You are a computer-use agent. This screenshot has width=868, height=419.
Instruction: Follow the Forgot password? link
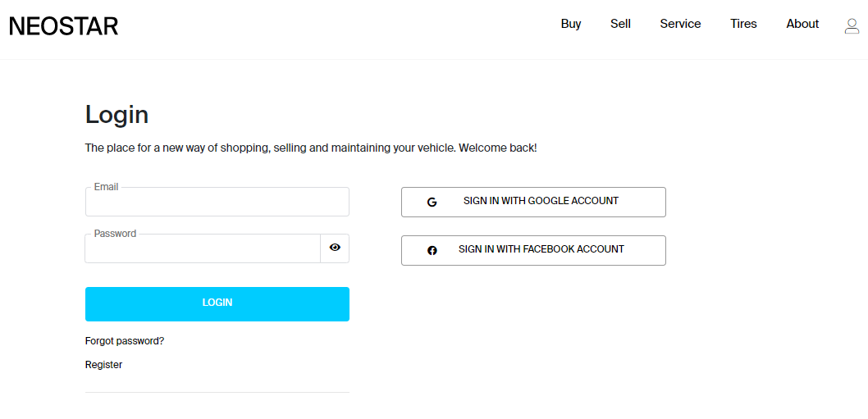[125, 341]
